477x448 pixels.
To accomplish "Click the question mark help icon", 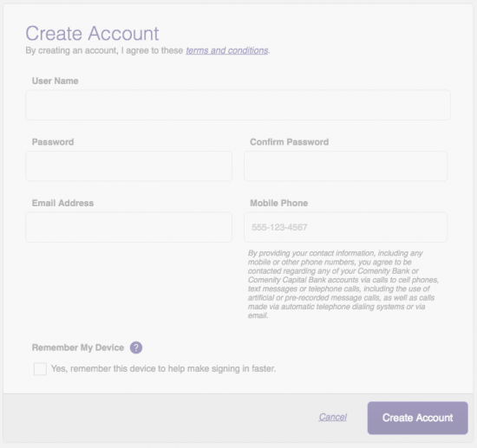I will [136, 347].
